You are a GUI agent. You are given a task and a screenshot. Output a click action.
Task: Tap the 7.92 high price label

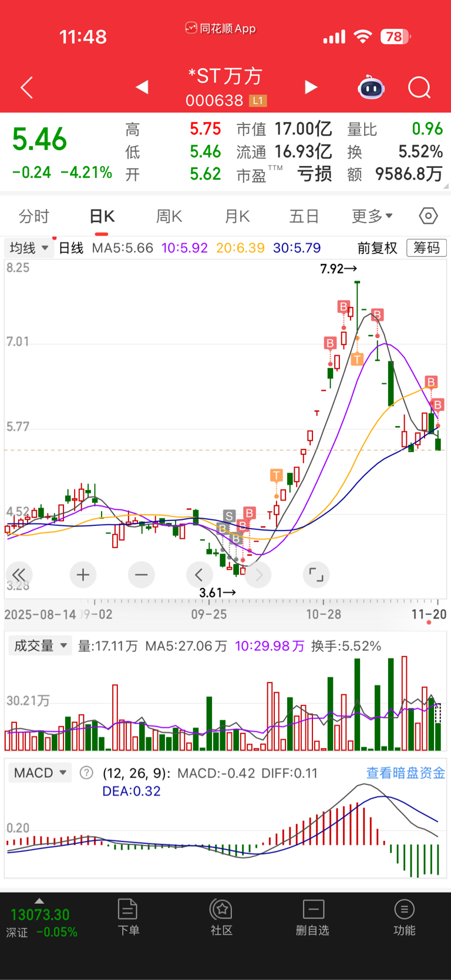pos(338,269)
